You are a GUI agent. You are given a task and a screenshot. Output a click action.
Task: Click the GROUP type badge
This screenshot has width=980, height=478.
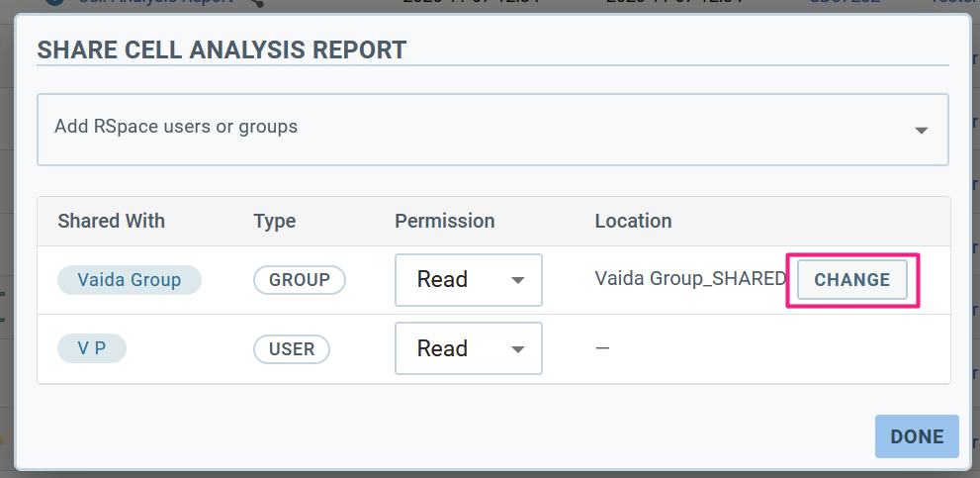click(x=300, y=280)
